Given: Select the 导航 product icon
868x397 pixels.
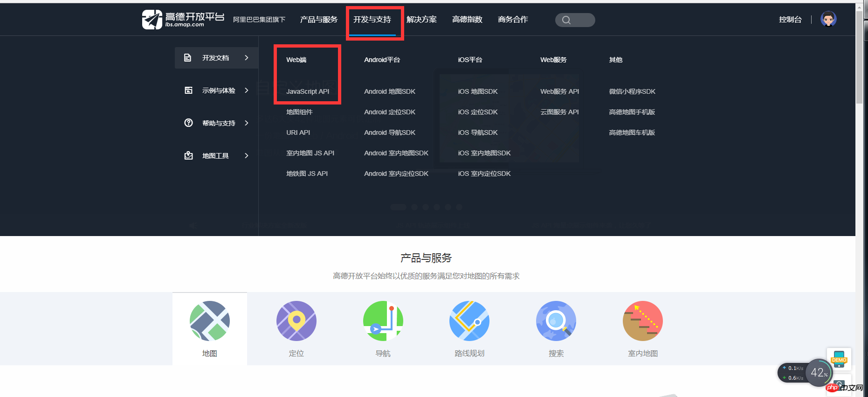Looking at the screenshot, I should 383,321.
